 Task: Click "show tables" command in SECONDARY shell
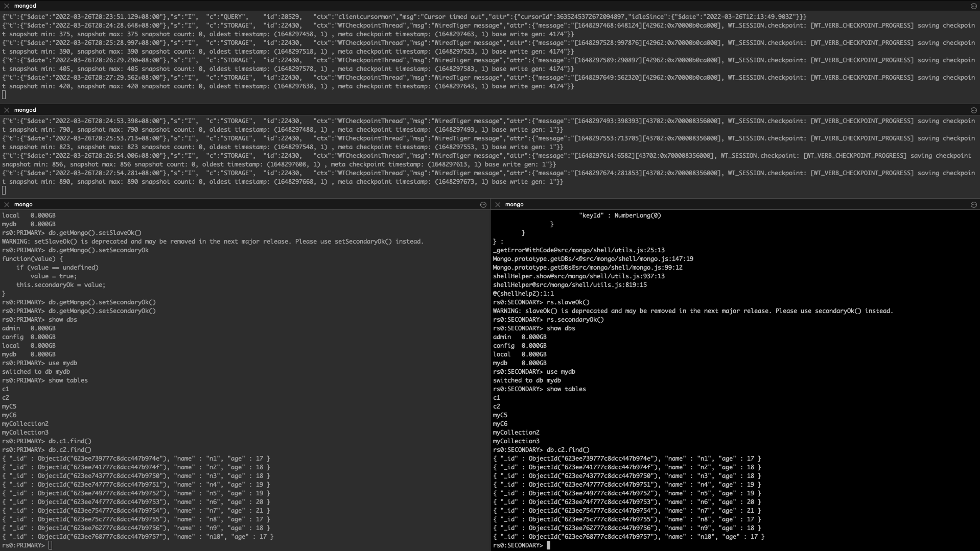tap(540, 389)
